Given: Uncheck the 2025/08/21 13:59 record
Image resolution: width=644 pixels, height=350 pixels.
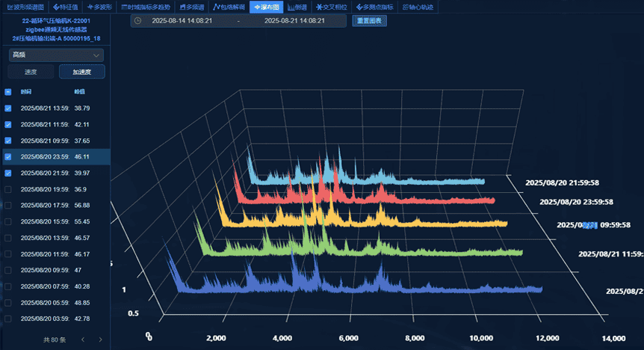Looking at the screenshot, I should pyautogui.click(x=8, y=108).
